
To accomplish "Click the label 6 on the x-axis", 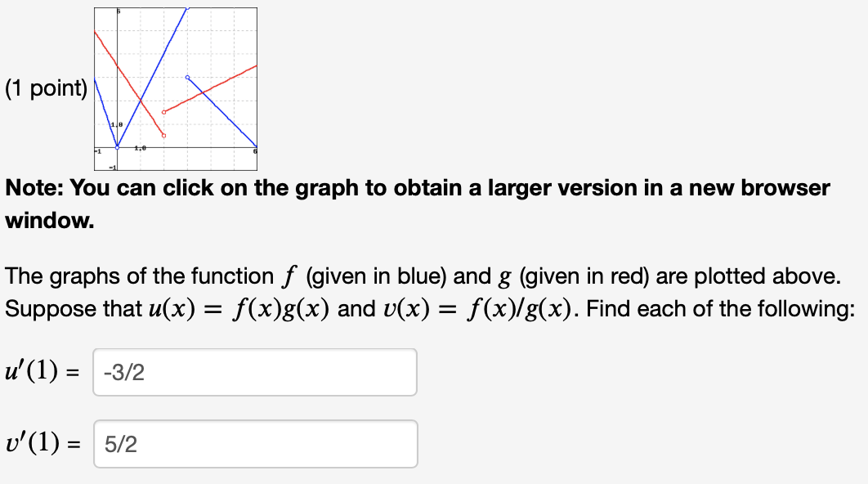I will [x=255, y=150].
